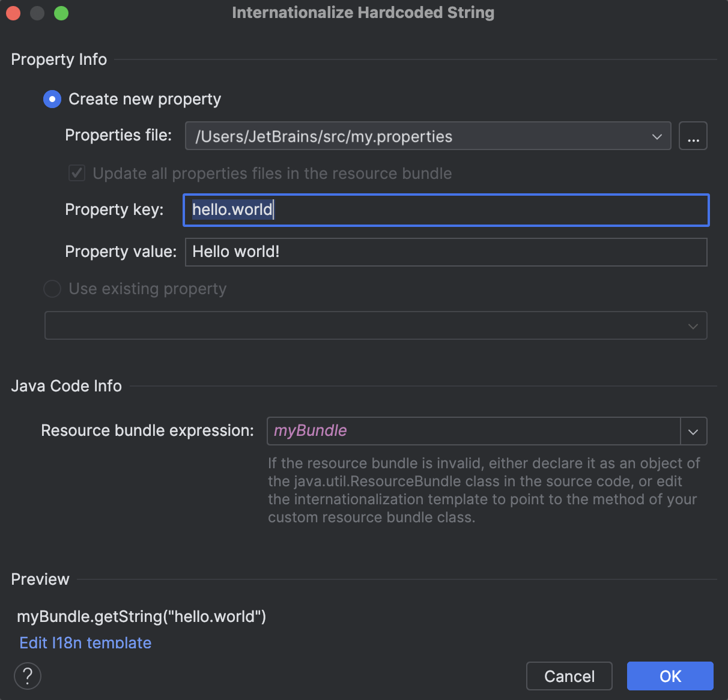
Task: Click the question mark help icon
Action: [27, 675]
